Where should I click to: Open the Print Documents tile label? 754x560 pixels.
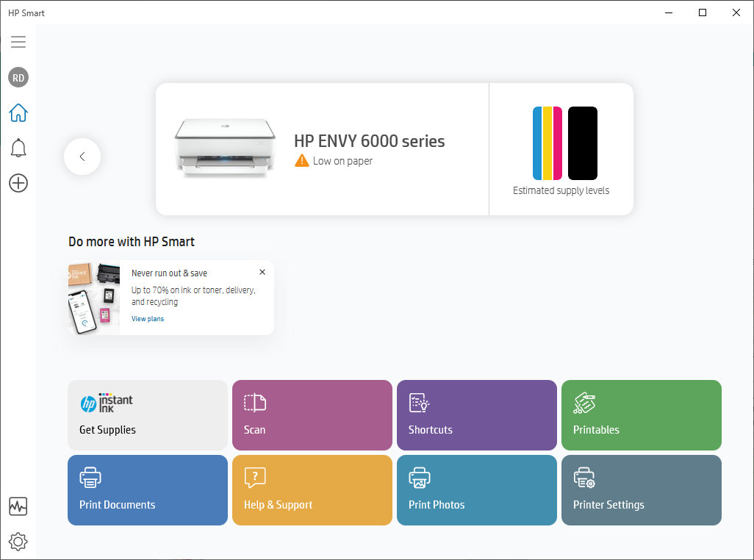pyautogui.click(x=118, y=505)
